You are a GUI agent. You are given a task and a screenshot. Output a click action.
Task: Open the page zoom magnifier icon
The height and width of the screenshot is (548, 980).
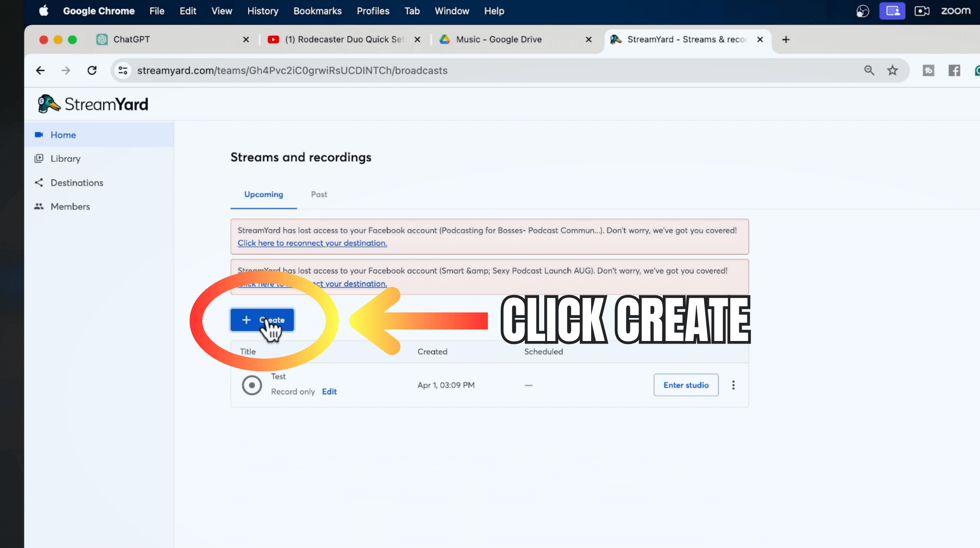tap(869, 70)
